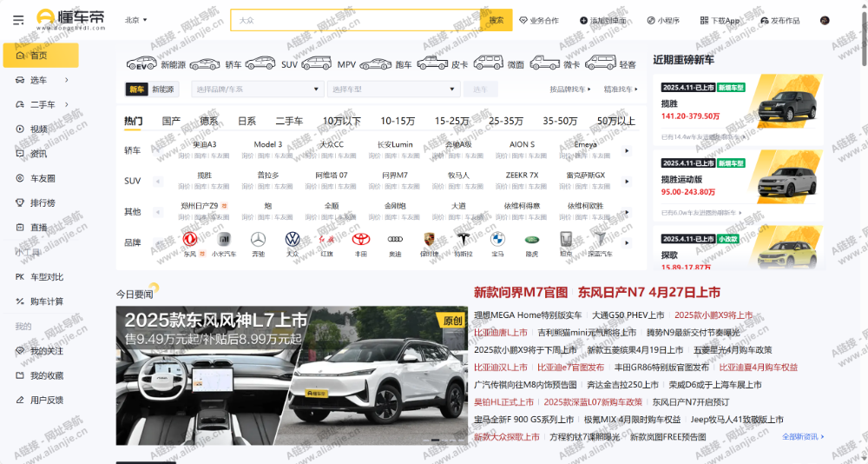
Task: Open the 按品牌找车 link
Action: (570, 89)
